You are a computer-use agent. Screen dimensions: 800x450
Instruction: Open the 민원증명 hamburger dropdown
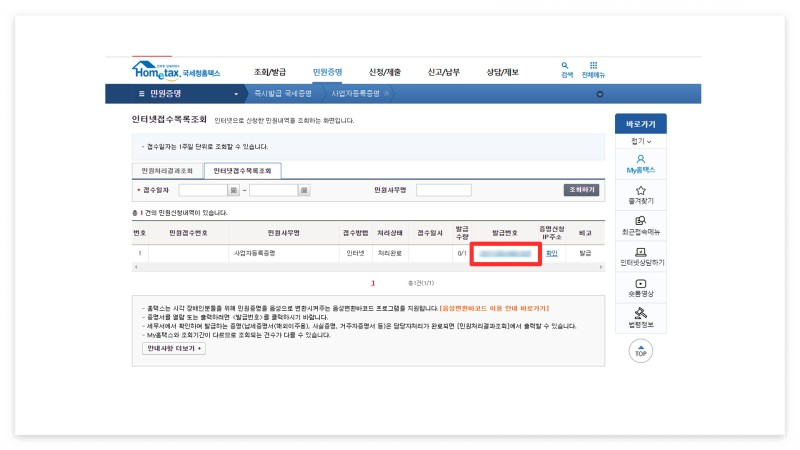188,94
